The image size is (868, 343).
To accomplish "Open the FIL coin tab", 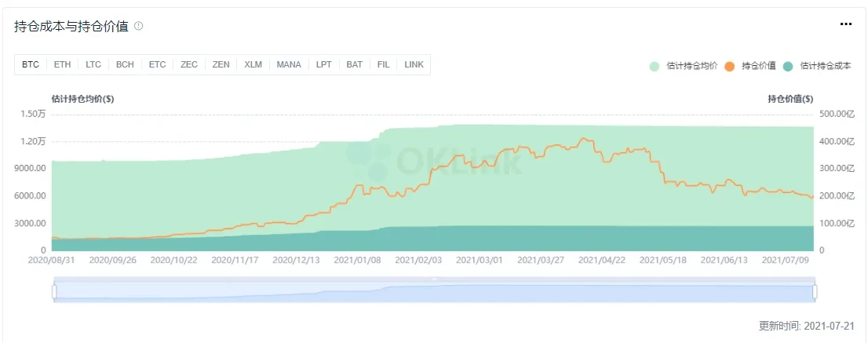I will [383, 64].
